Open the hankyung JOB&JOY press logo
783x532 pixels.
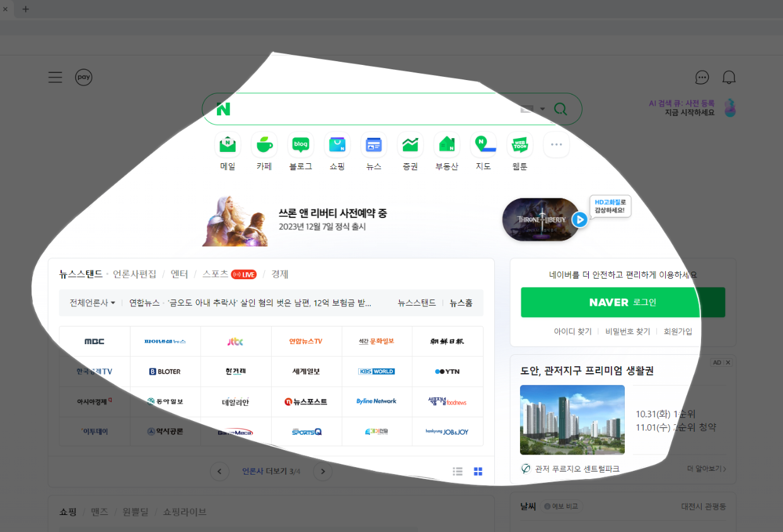tap(448, 432)
